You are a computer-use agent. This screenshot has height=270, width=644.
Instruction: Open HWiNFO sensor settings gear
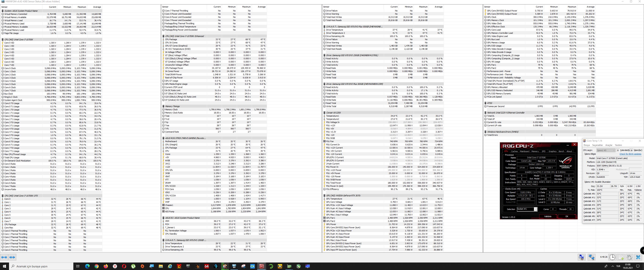(x=629, y=257)
